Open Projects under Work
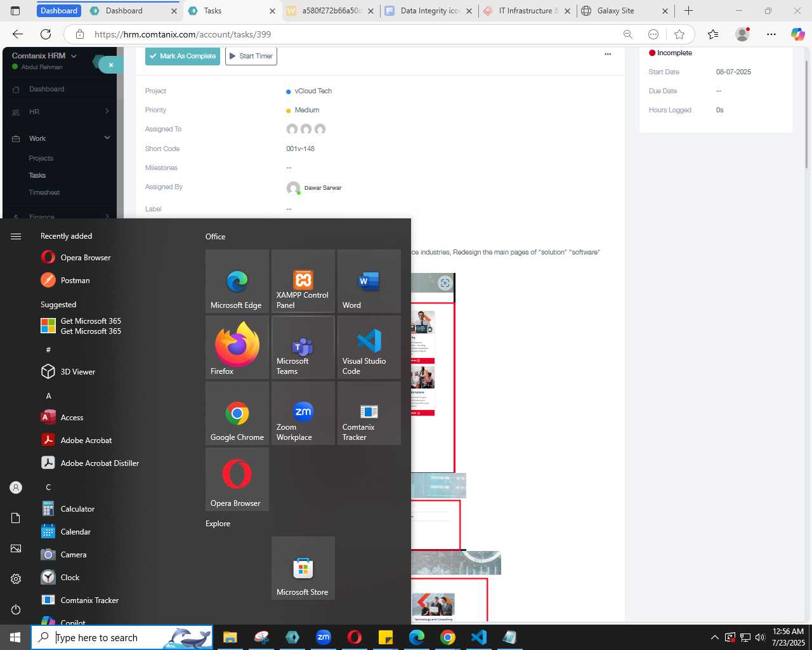The height and width of the screenshot is (650, 812). click(41, 158)
